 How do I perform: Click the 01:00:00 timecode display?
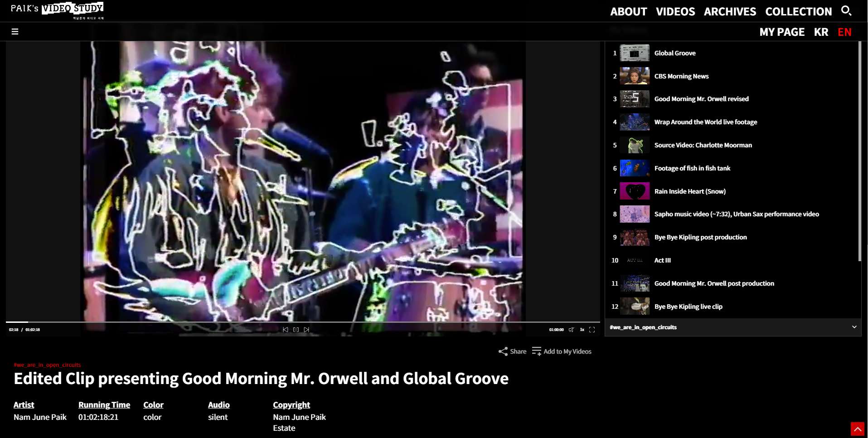click(x=556, y=330)
